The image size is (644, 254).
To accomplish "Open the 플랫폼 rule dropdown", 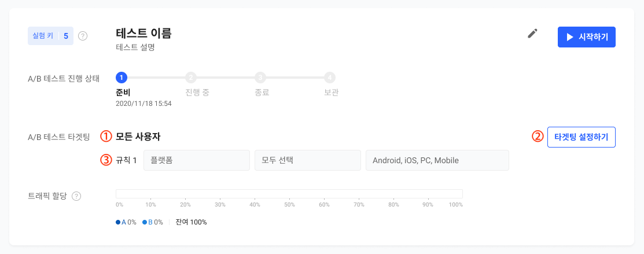I will [197, 160].
